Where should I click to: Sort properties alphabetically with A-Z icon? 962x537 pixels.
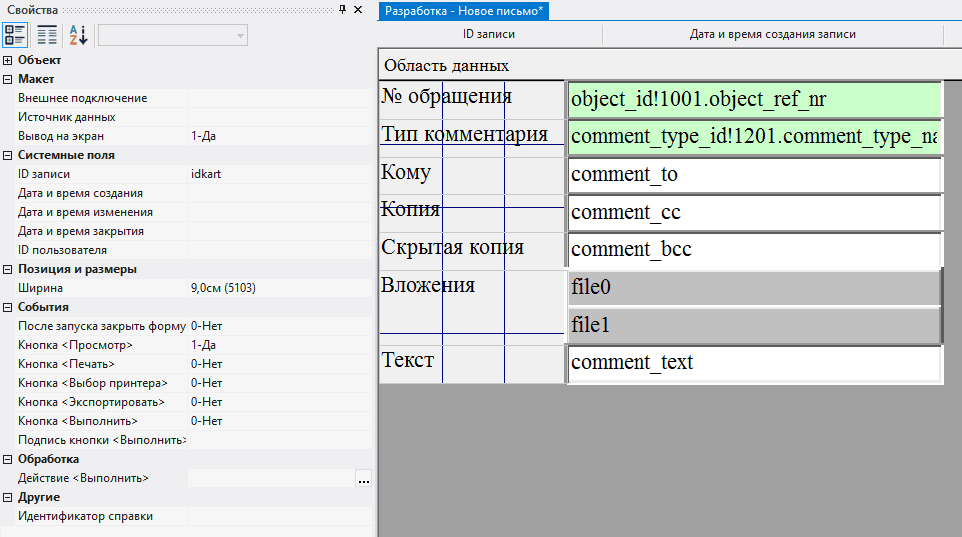pyautogui.click(x=78, y=35)
